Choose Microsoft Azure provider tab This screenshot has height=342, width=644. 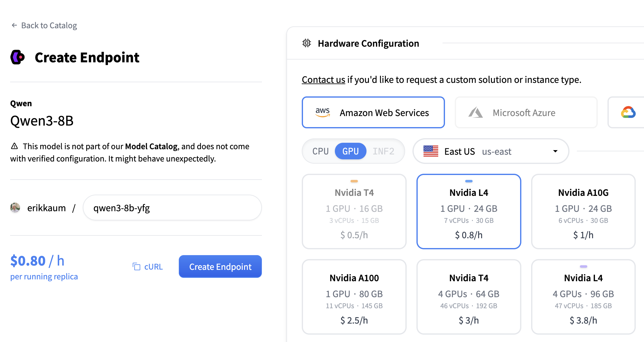526,112
